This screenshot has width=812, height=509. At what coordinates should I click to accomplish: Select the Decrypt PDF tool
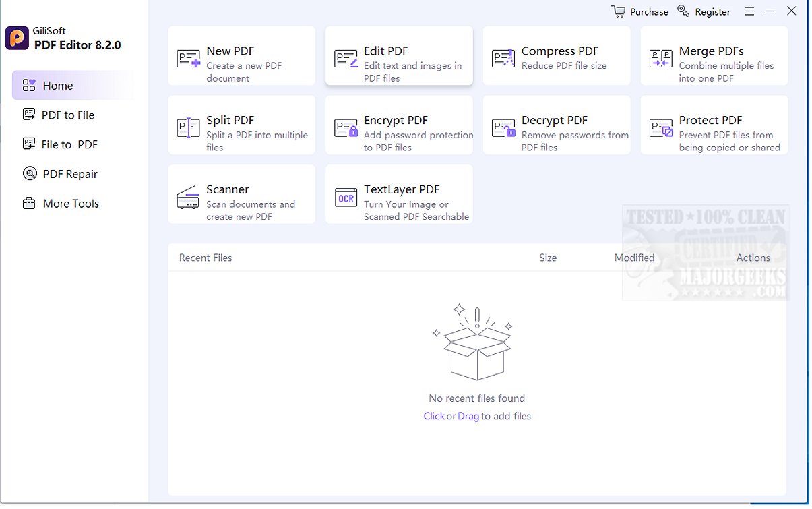[x=503, y=125]
